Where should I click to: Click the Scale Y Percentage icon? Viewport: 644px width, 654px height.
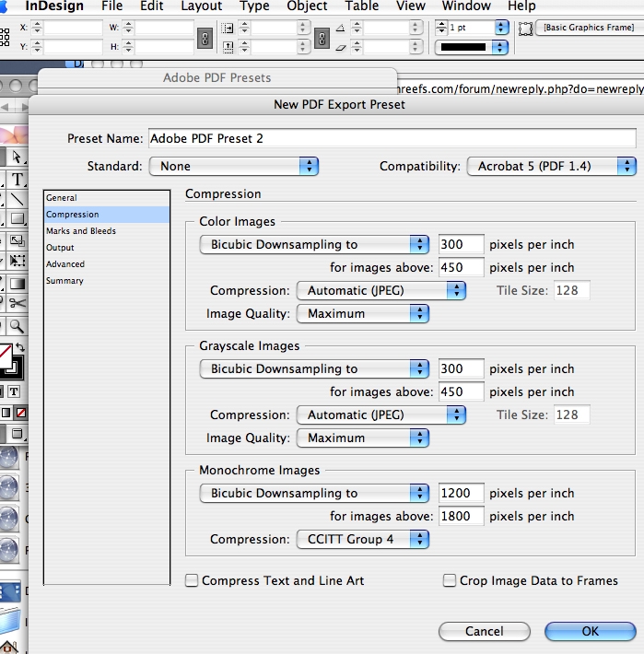coord(228,47)
